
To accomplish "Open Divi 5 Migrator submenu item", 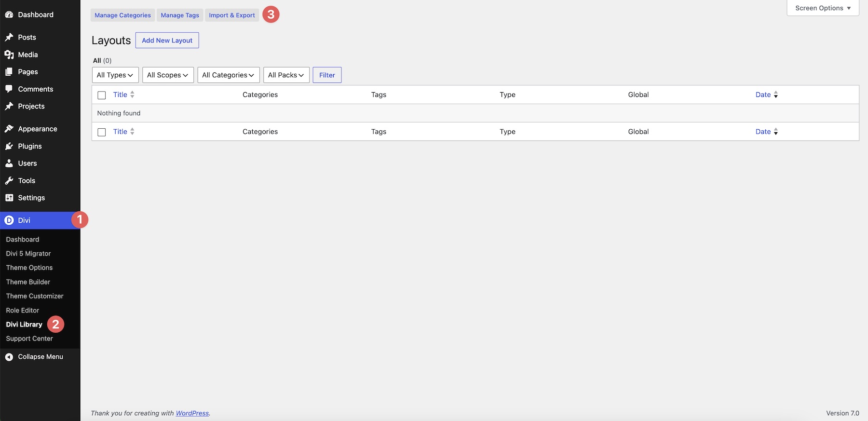I will (28, 254).
